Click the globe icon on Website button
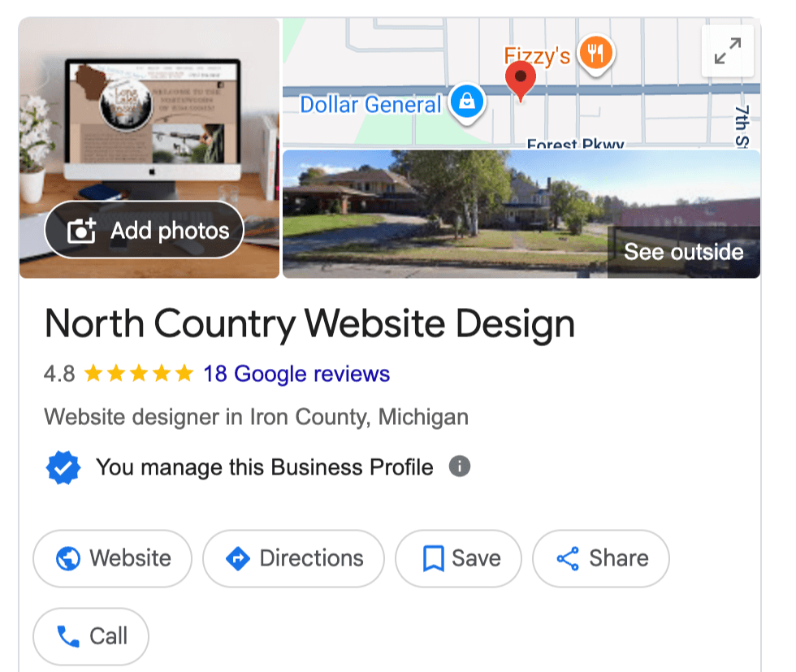Viewport: 796px width, 672px height. [x=68, y=558]
